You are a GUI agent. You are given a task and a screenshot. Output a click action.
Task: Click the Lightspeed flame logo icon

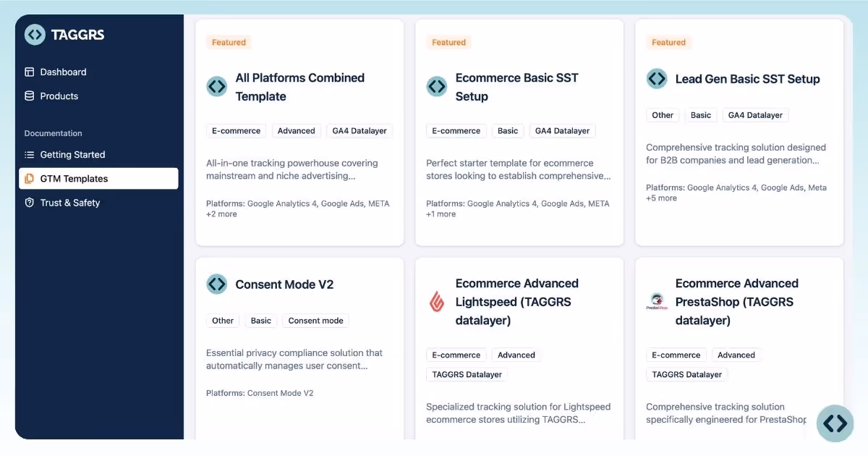437,302
